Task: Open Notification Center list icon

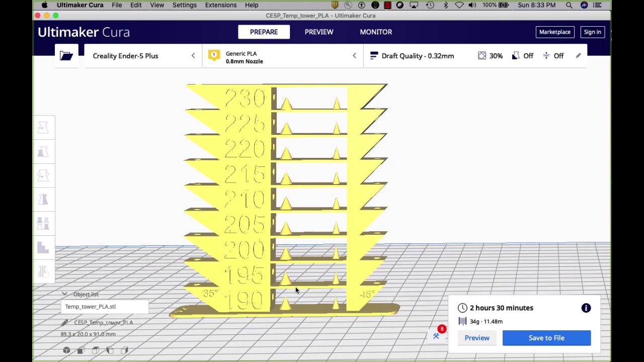Action: coord(597,5)
